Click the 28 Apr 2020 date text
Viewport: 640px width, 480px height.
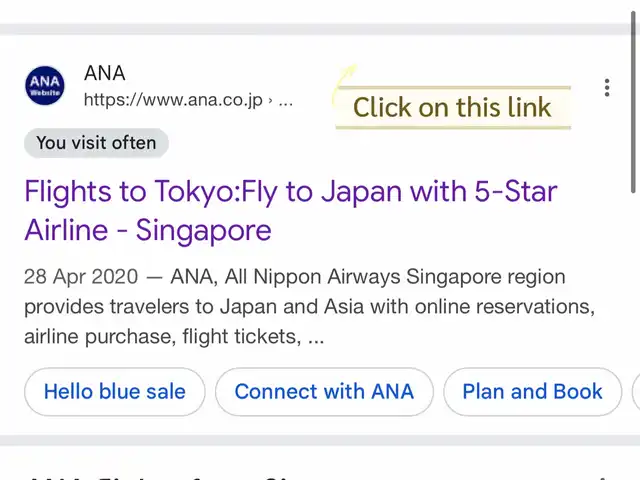81,277
